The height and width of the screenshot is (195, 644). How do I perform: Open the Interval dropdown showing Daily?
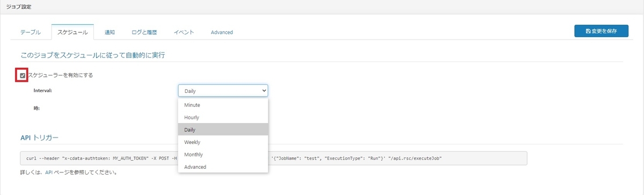click(223, 91)
